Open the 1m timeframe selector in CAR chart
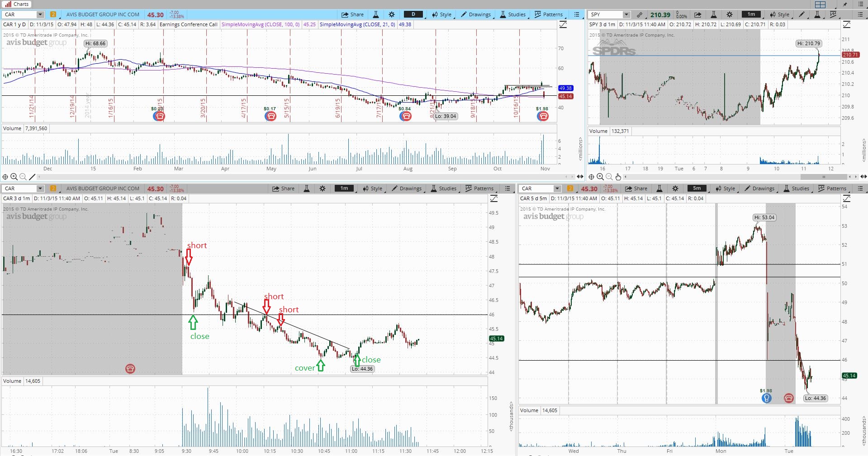 (x=344, y=188)
